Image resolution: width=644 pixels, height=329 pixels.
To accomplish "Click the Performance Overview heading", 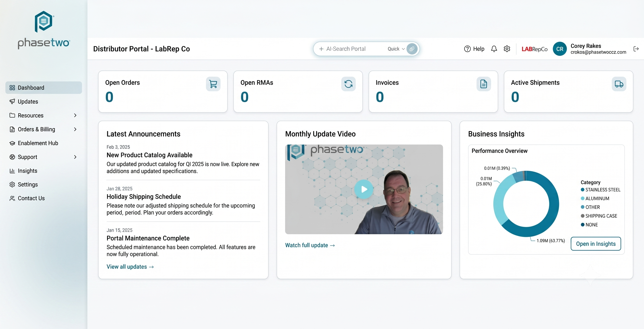I will [x=499, y=151].
